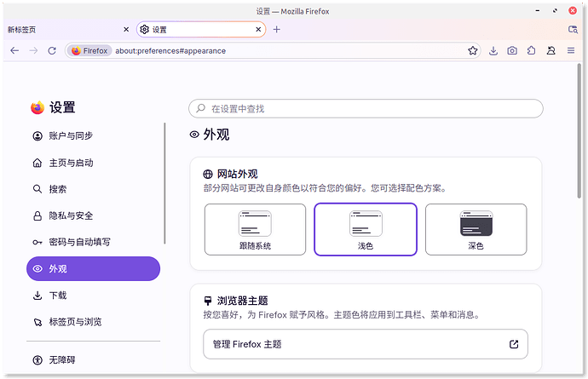The height and width of the screenshot is (379, 588).
Task: Open the extensions puzzle icon
Action: click(532, 50)
